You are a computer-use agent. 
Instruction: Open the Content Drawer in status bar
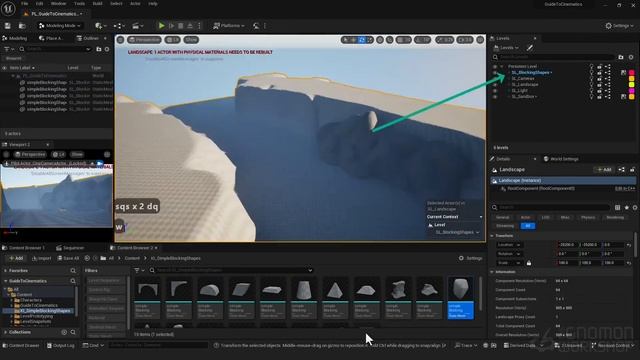(x=21, y=345)
